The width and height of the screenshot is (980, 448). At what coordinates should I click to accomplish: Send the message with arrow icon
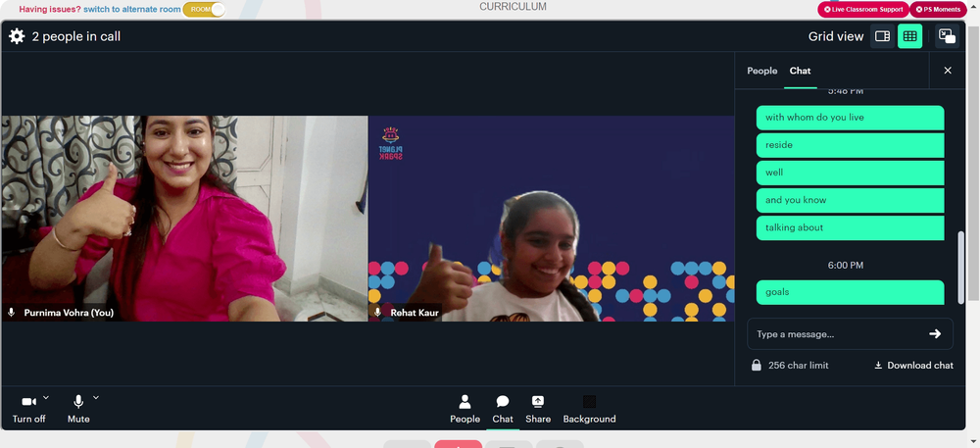click(935, 333)
